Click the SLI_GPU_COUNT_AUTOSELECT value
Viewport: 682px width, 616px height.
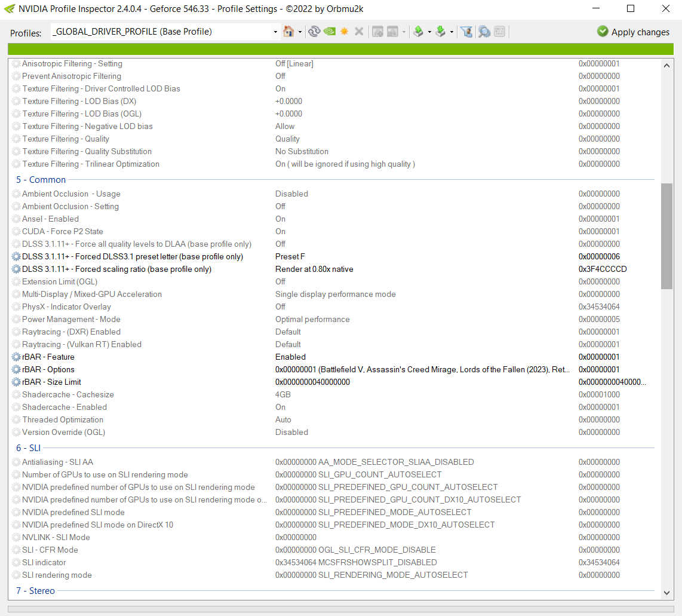pos(358,474)
